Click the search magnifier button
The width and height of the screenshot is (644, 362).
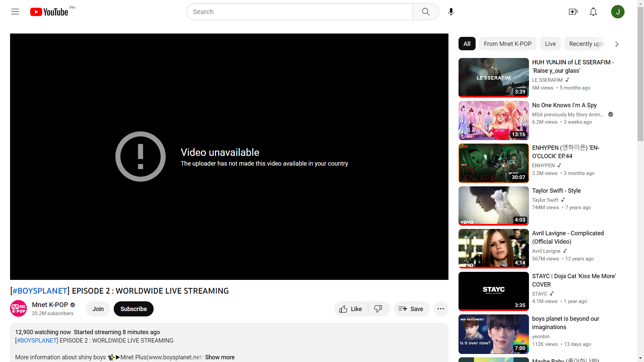[x=426, y=12]
